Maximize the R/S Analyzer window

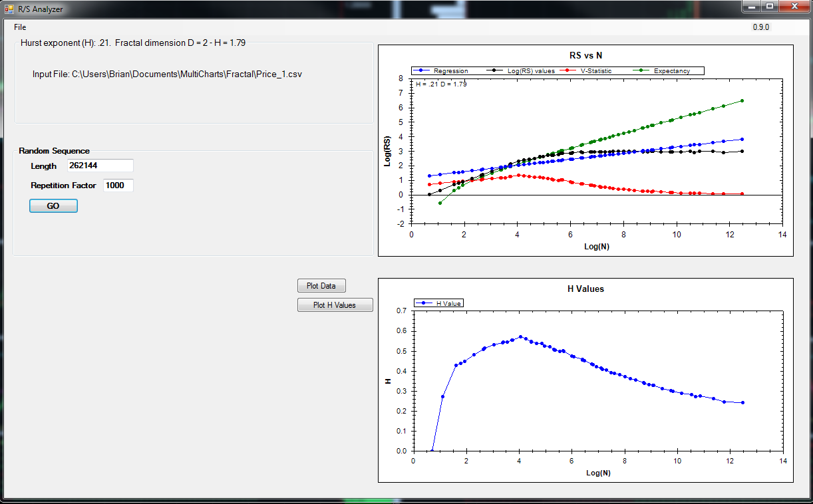770,7
